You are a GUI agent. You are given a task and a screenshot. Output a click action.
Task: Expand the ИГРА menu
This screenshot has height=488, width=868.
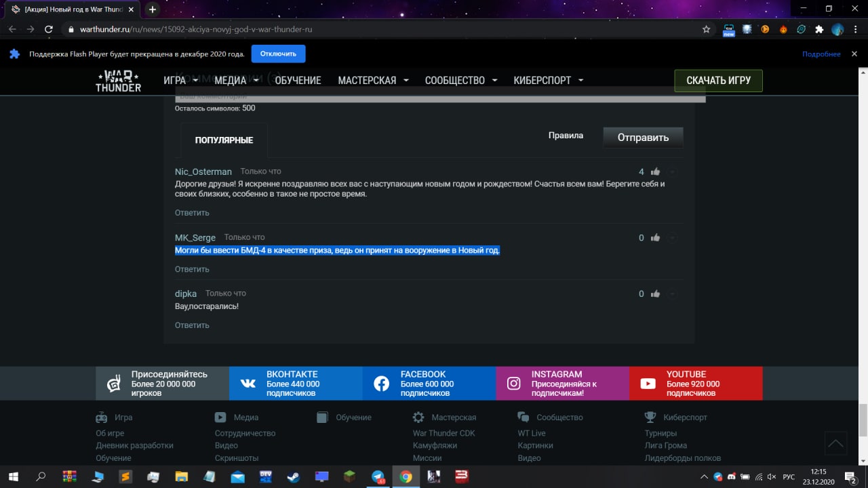click(180, 80)
